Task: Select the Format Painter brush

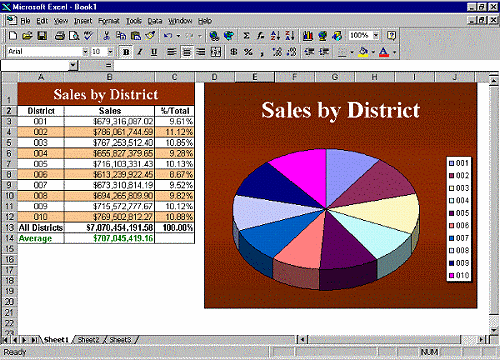Action: click(x=150, y=36)
